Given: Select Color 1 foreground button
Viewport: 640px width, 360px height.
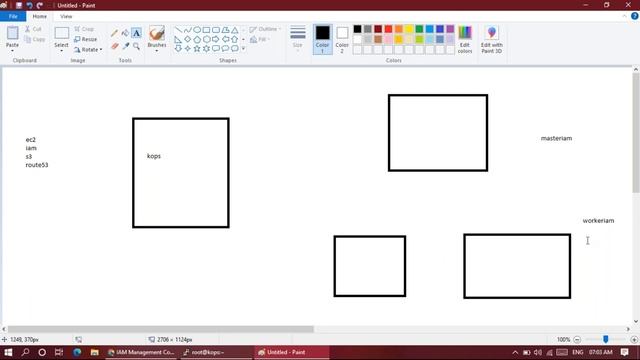Looking at the screenshot, I should 322,39.
